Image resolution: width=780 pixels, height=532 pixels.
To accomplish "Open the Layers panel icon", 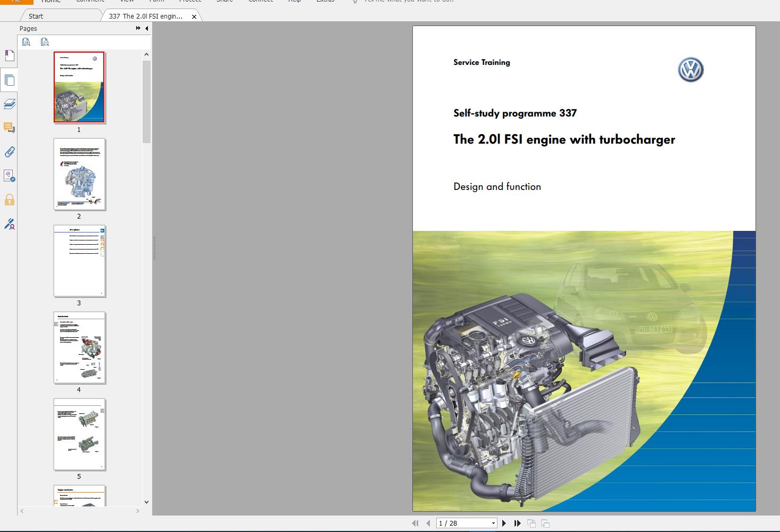I will 9,104.
